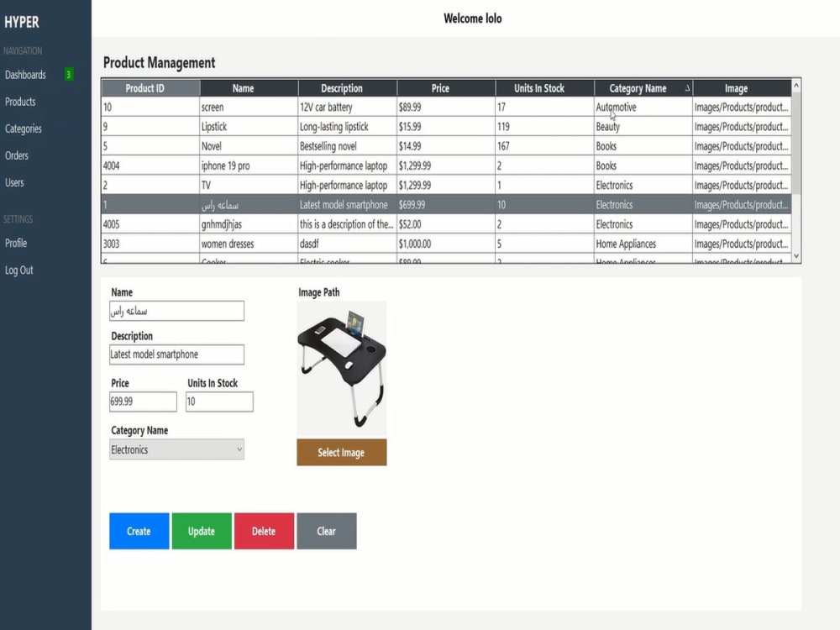Click the '$89.99' price cell
The image size is (840, 630).
pos(446,108)
